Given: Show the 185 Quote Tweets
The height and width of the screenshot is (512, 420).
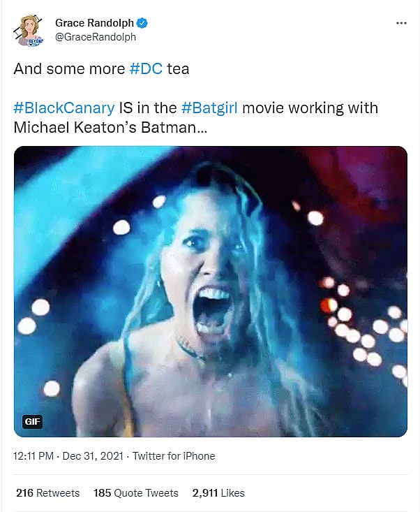Looking at the screenshot, I should (x=136, y=492).
